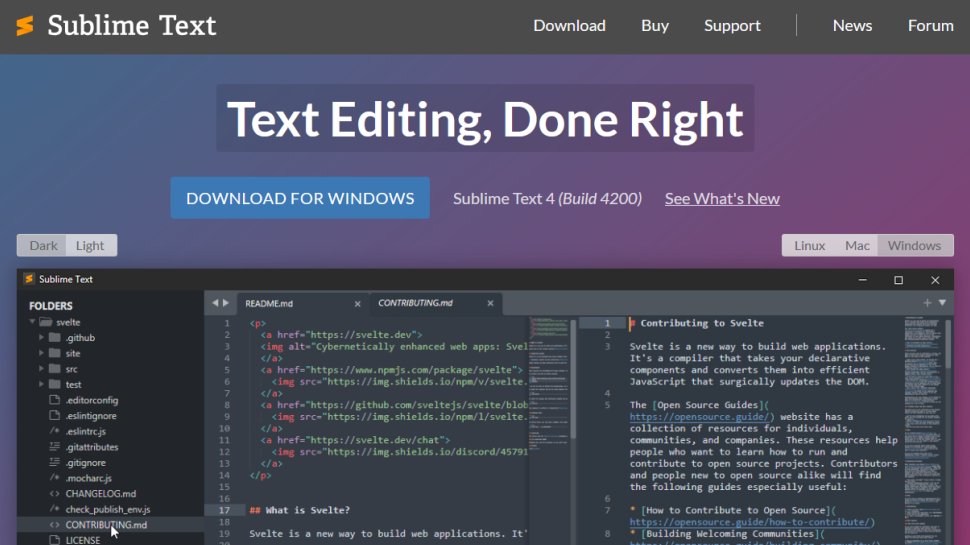This screenshot has height=545, width=970.
Task: Open check_publish_env.js in sidebar
Action: pos(108,509)
